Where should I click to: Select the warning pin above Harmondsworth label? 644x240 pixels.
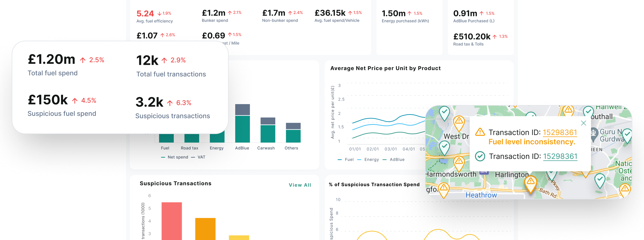pos(459,164)
